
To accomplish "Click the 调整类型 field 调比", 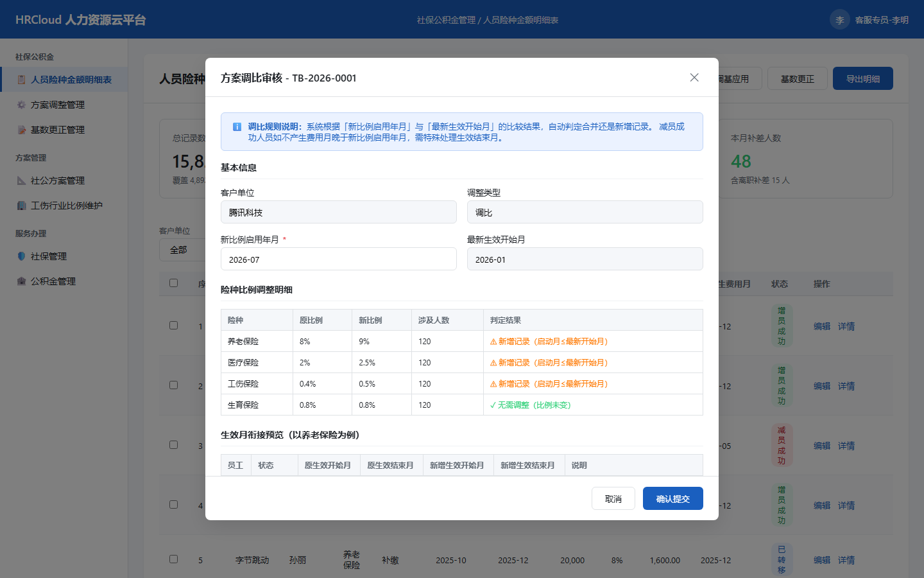I will (585, 212).
